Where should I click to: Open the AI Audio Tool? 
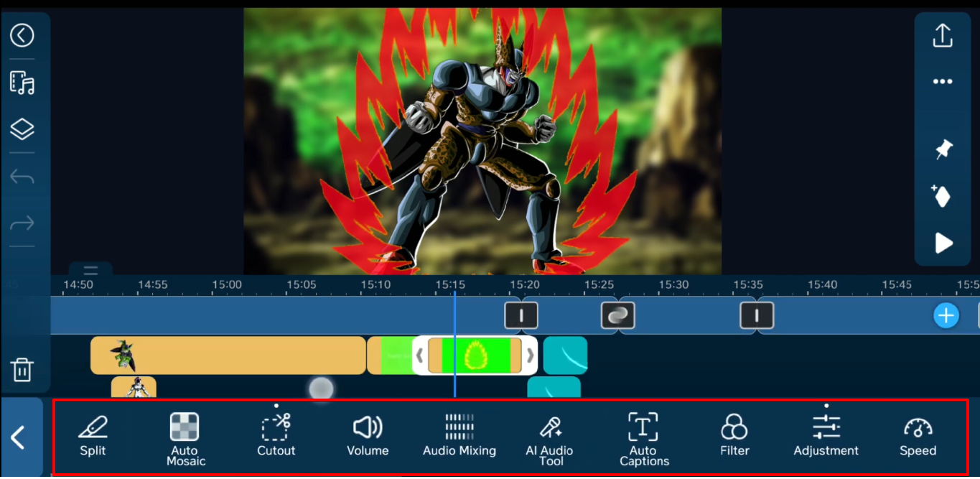[x=551, y=440]
